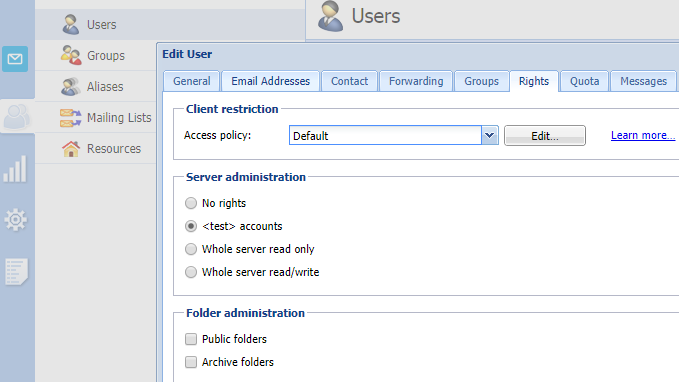Open the status bar-chart sidebar icon

[15, 169]
